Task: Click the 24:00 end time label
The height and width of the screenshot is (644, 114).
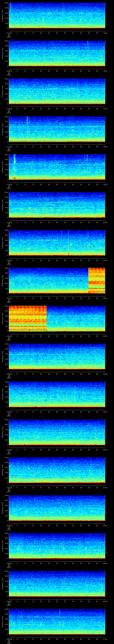Action: tap(105, 374)
